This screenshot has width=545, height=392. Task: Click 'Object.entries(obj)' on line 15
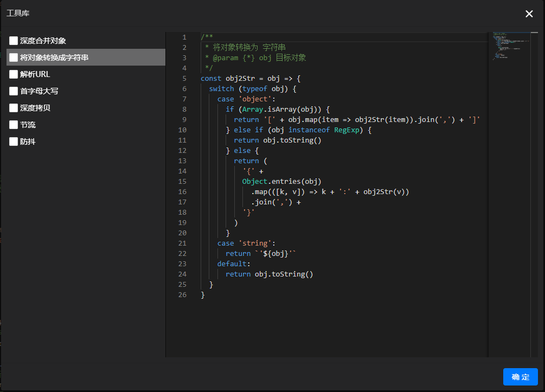pos(281,182)
